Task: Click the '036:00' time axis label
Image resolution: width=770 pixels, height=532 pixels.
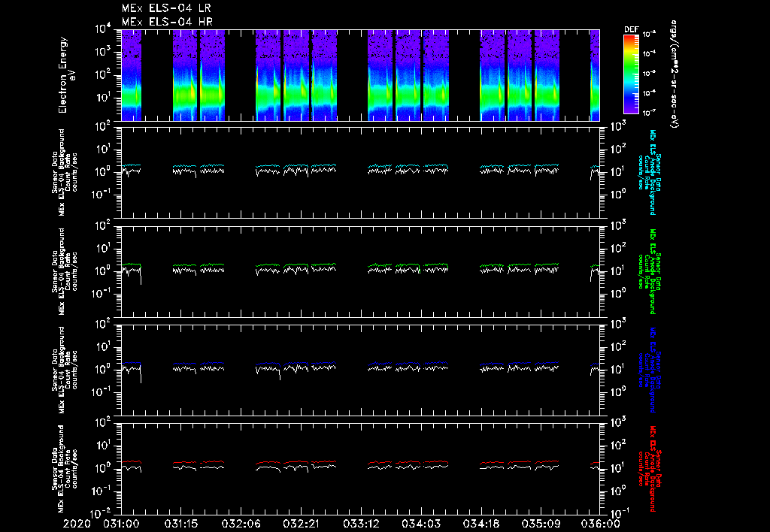Action: click(602, 524)
